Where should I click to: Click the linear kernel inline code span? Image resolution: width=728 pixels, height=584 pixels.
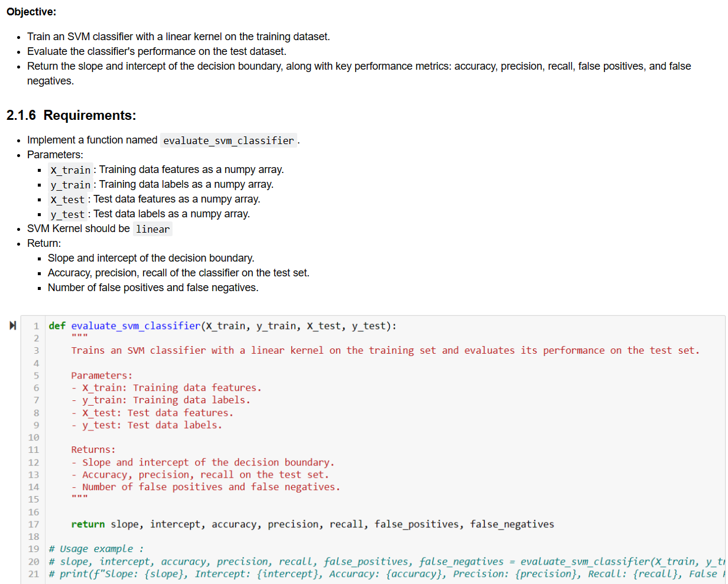[152, 229]
